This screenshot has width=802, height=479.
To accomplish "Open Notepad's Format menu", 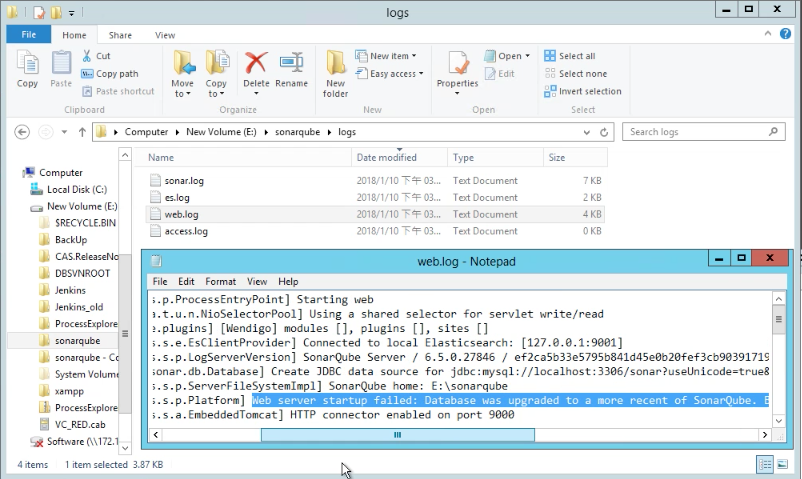I will (220, 281).
